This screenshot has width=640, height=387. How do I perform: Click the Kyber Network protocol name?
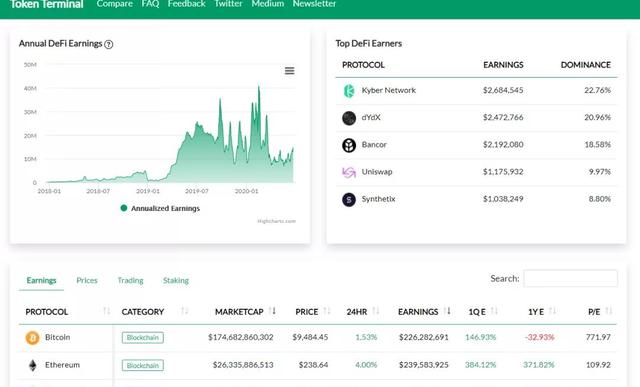tap(389, 90)
